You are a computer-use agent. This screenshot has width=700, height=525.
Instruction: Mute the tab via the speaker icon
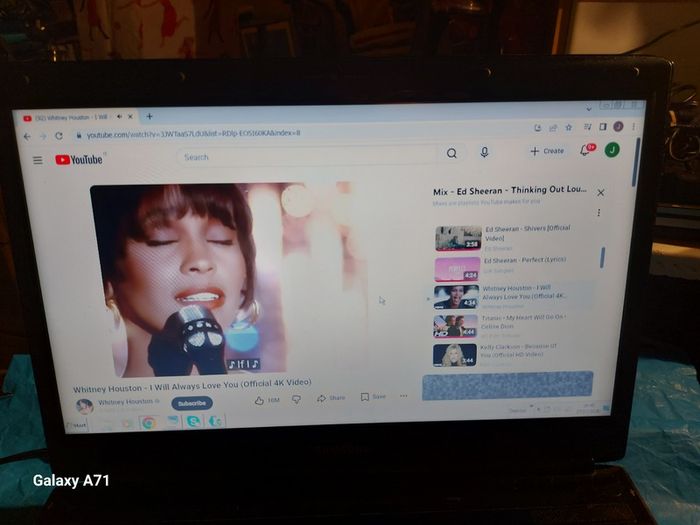tap(120, 117)
